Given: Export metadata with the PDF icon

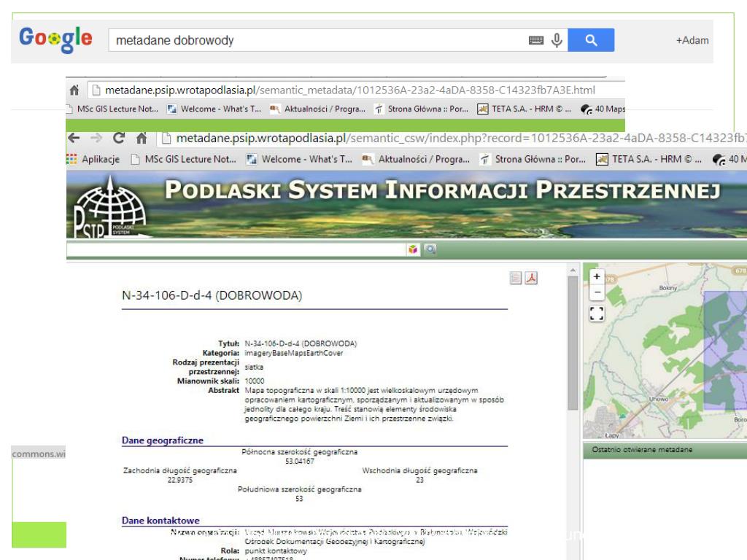Looking at the screenshot, I should [x=531, y=278].
